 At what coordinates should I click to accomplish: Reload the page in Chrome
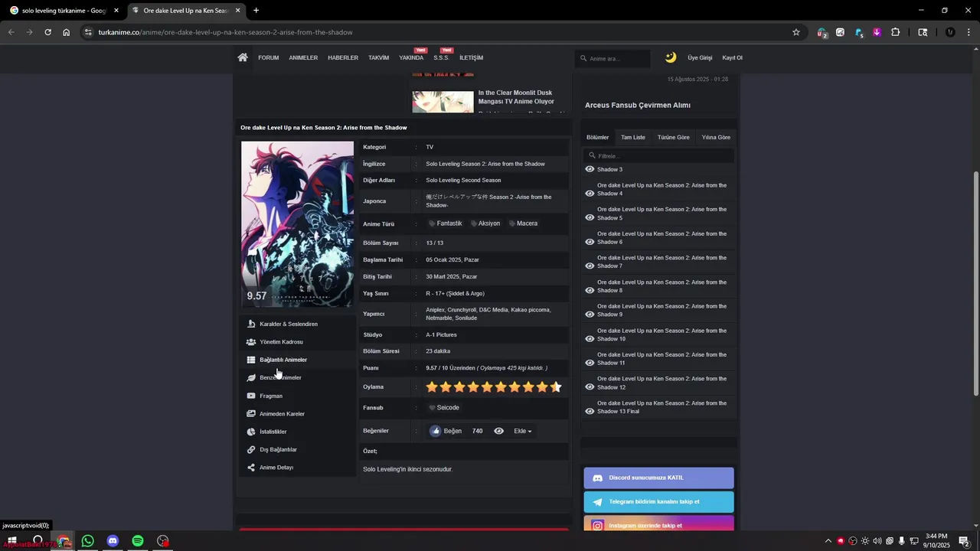47,32
